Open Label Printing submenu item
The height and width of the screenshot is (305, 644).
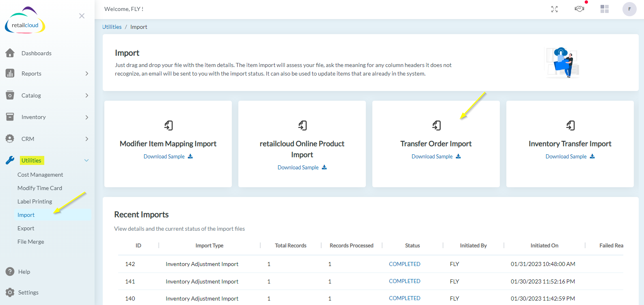click(x=35, y=201)
